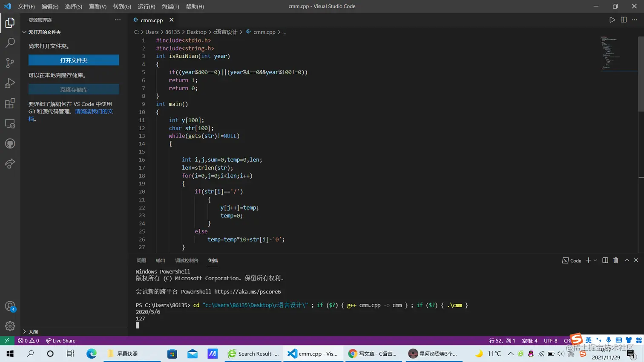The height and width of the screenshot is (362, 644).
Task: Switch to the 输出 panel tab
Action: click(x=161, y=260)
